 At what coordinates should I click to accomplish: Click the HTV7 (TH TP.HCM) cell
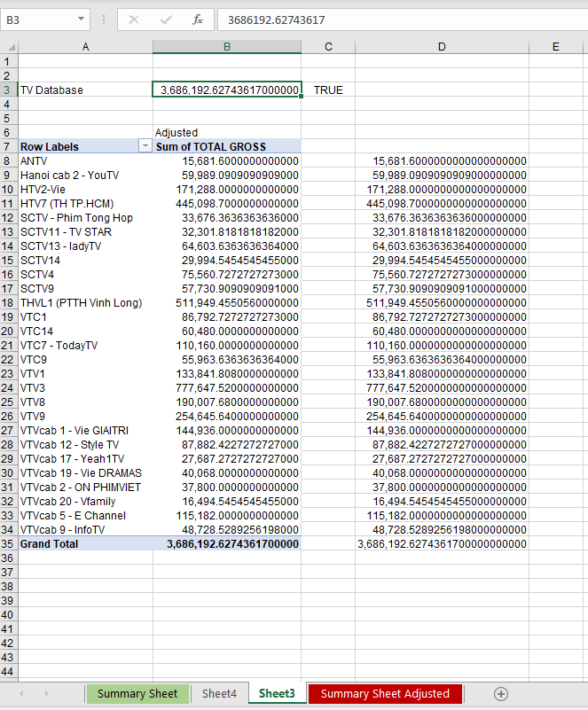(85, 203)
